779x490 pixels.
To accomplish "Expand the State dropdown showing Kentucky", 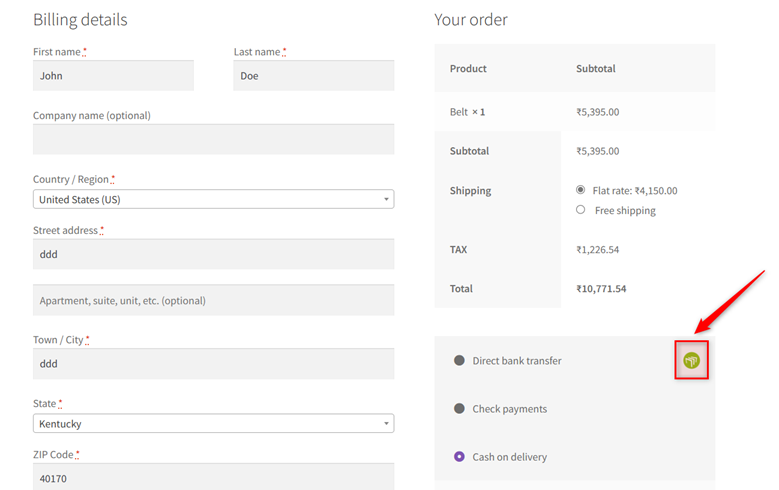I will pos(214,423).
